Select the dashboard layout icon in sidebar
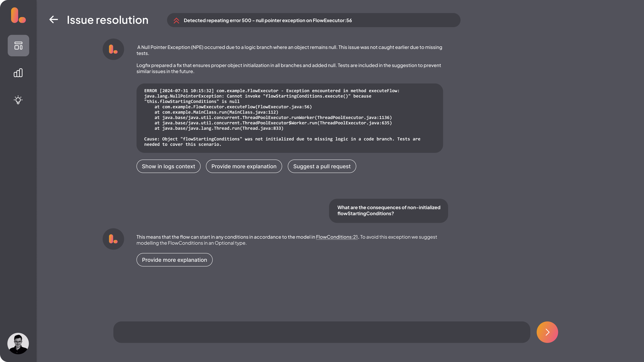This screenshot has height=362, width=644. [18, 46]
